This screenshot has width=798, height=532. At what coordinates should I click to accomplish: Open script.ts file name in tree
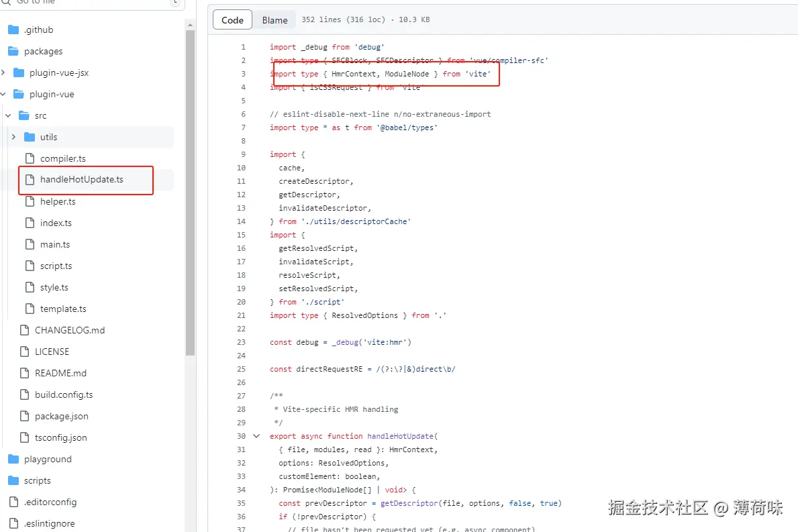(56, 266)
